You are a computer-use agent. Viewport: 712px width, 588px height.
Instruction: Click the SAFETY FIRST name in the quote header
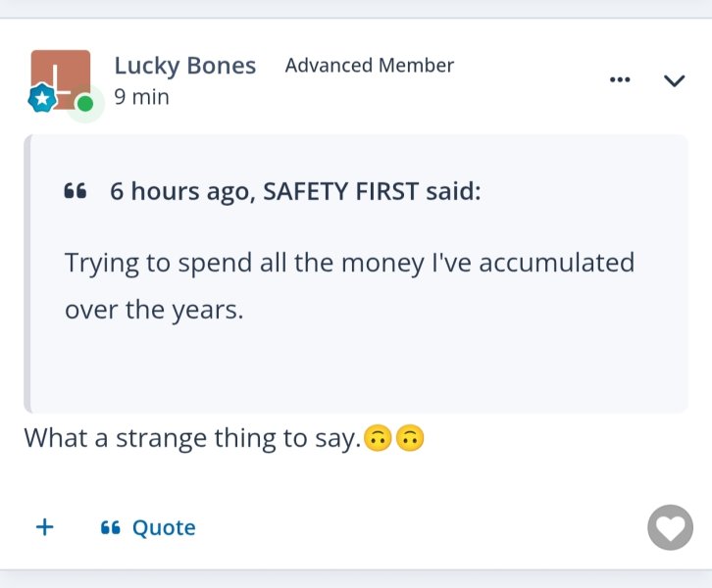(x=340, y=191)
